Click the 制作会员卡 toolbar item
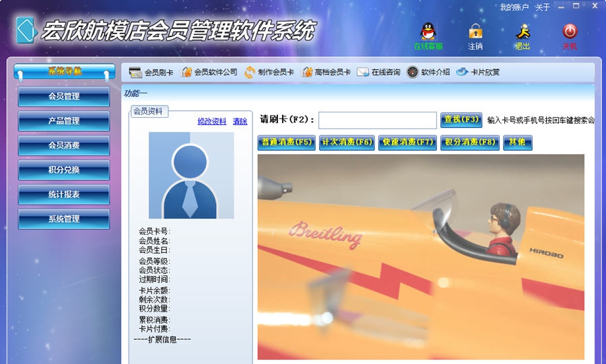 (269, 72)
